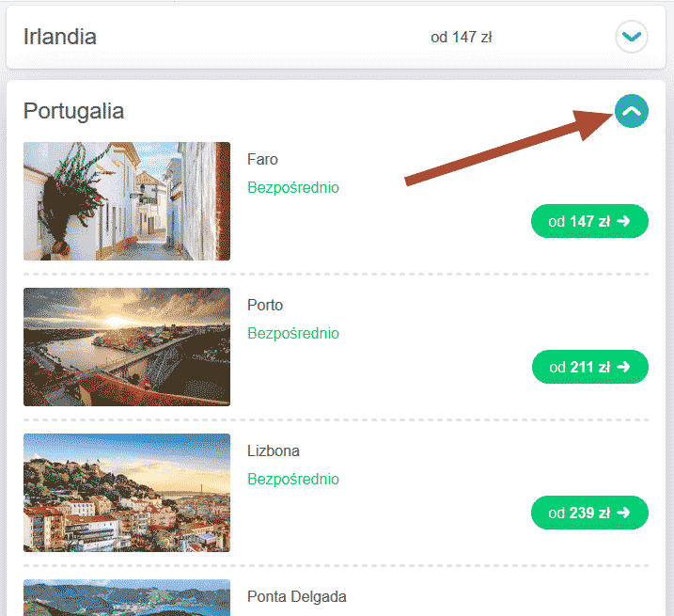Open the Porto sunset bridge thumbnail
Viewport: 674px width, 616px height.
pos(127,347)
